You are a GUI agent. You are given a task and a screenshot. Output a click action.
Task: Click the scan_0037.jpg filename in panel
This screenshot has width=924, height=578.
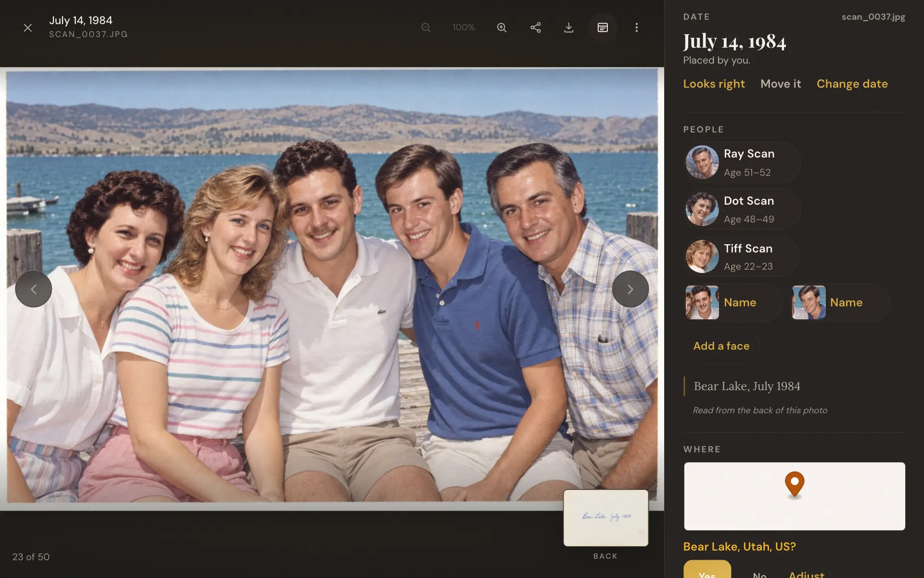[x=873, y=17]
